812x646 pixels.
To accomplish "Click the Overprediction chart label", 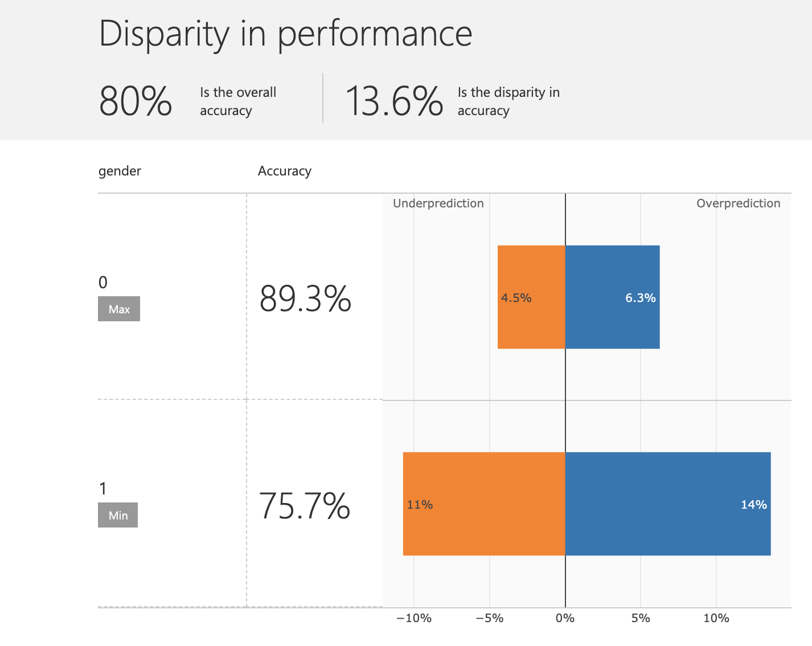I will coord(738,203).
